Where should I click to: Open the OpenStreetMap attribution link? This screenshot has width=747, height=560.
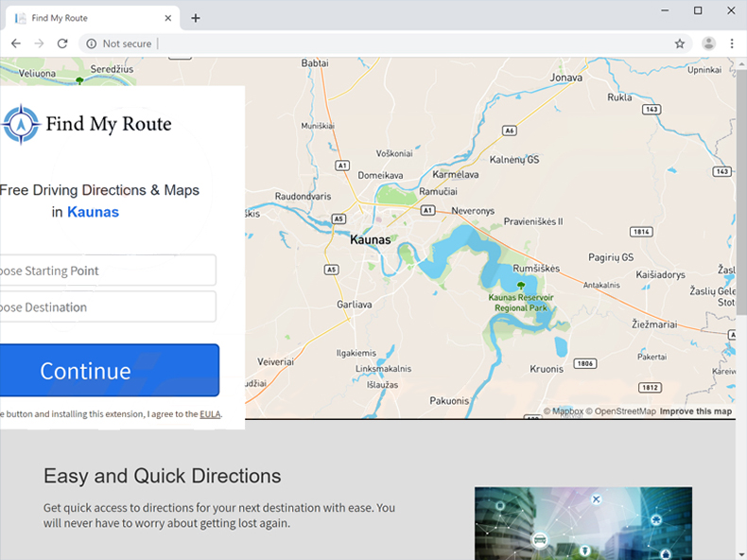pyautogui.click(x=620, y=411)
